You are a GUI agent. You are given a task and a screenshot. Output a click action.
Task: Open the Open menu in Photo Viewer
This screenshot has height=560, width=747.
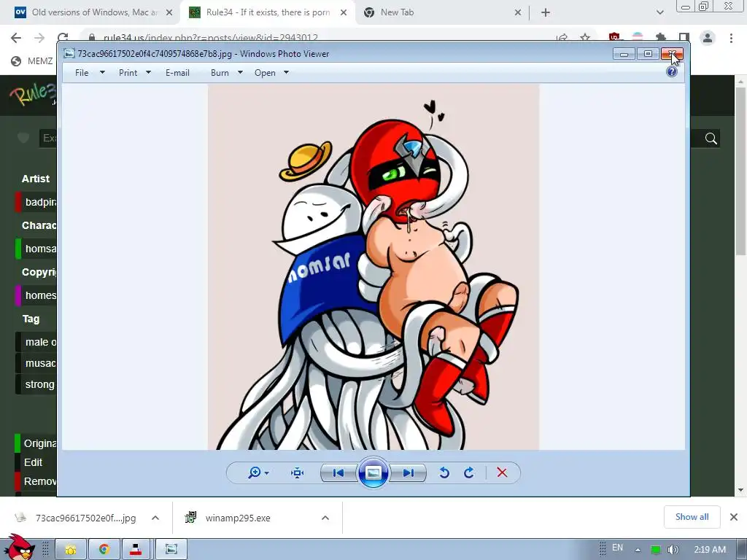[265, 73]
